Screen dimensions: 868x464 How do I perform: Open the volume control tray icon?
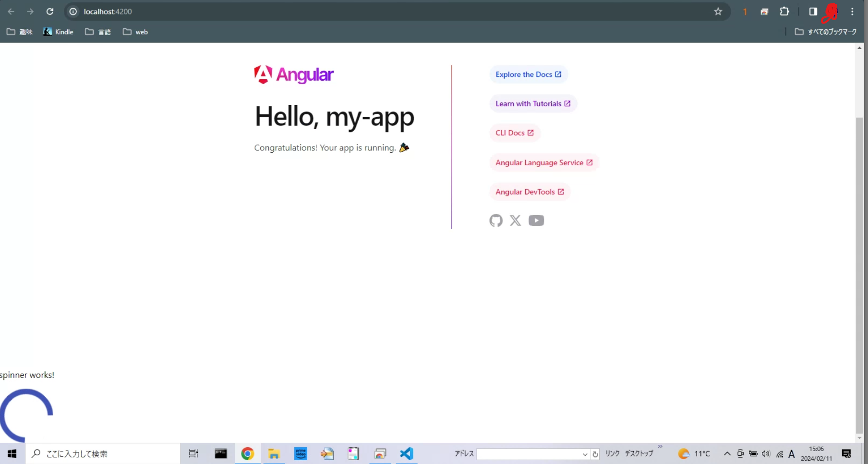tap(766, 454)
